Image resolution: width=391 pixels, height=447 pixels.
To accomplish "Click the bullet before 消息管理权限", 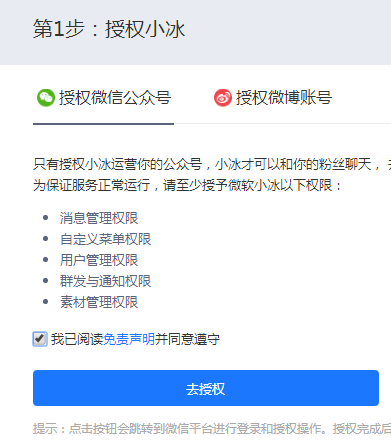I will 46,218.
